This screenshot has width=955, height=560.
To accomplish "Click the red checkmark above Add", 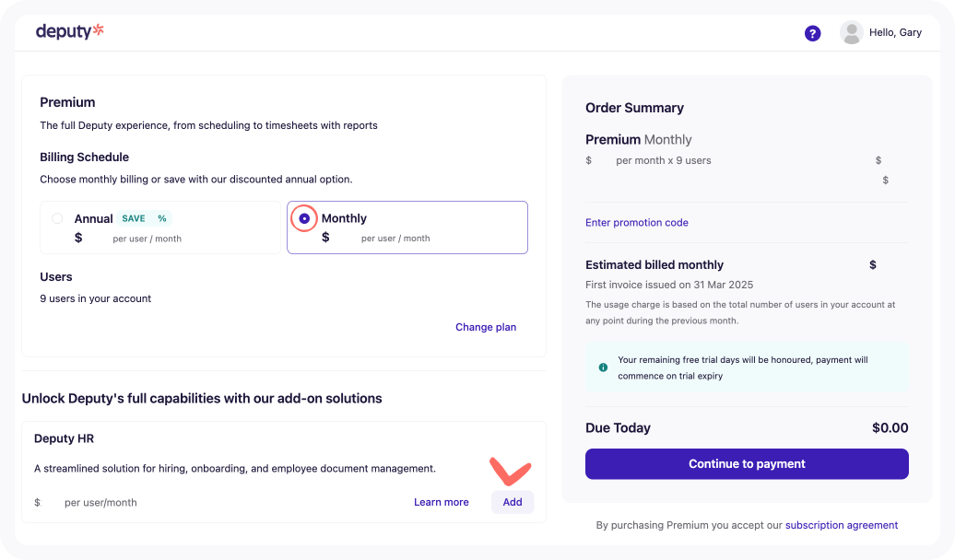I will coord(511,471).
